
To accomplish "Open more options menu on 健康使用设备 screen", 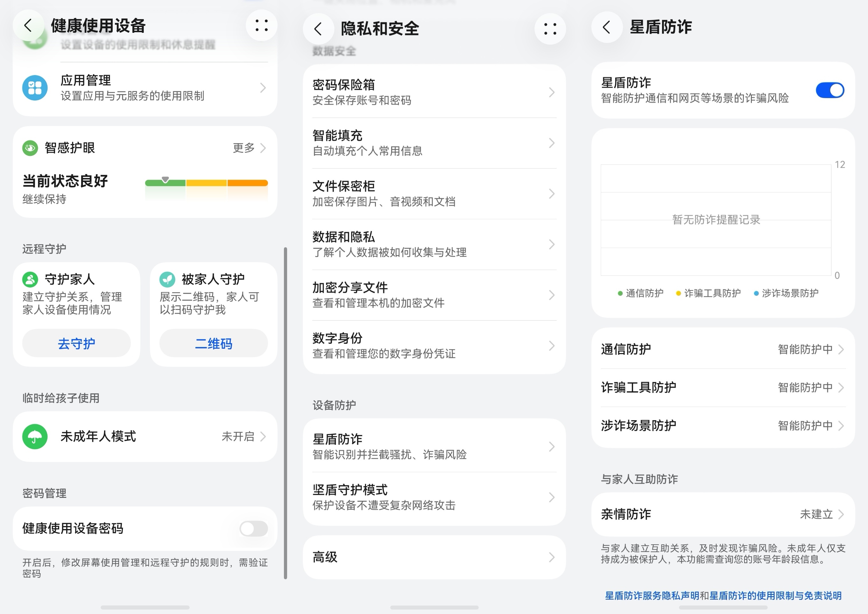I will click(261, 25).
